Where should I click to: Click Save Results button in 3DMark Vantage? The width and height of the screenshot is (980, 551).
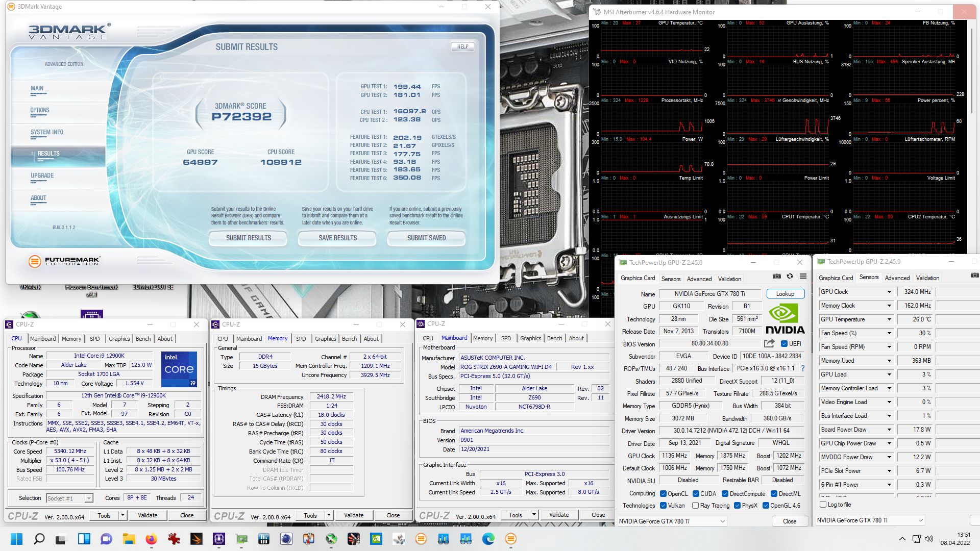[x=337, y=238]
